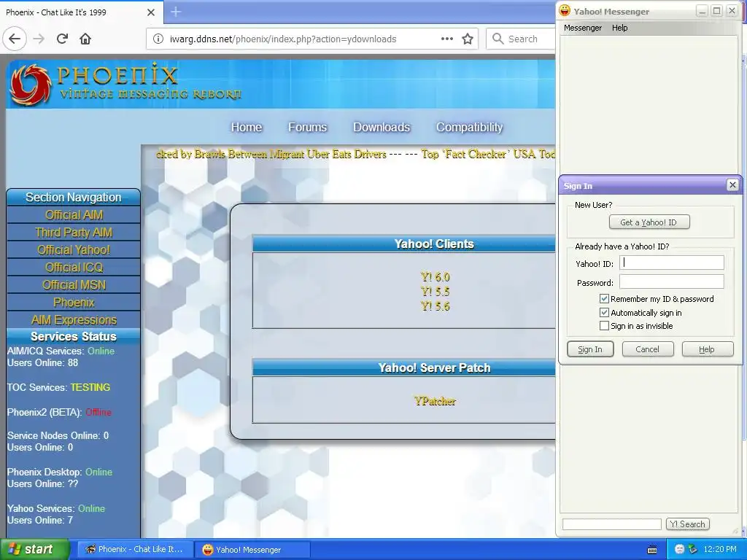Click the Messenger bottom search field

pyautogui.click(x=612, y=524)
